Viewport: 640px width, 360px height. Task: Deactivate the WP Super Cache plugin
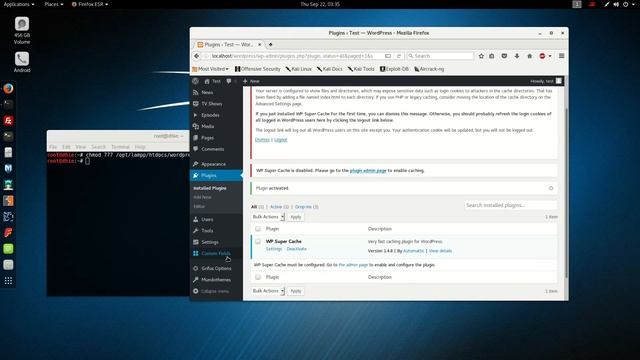(x=296, y=249)
